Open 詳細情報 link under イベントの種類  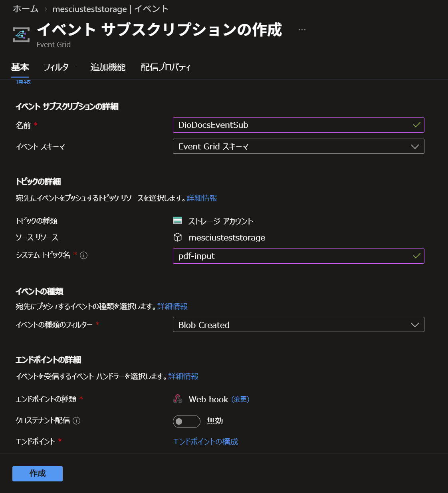[172, 306]
